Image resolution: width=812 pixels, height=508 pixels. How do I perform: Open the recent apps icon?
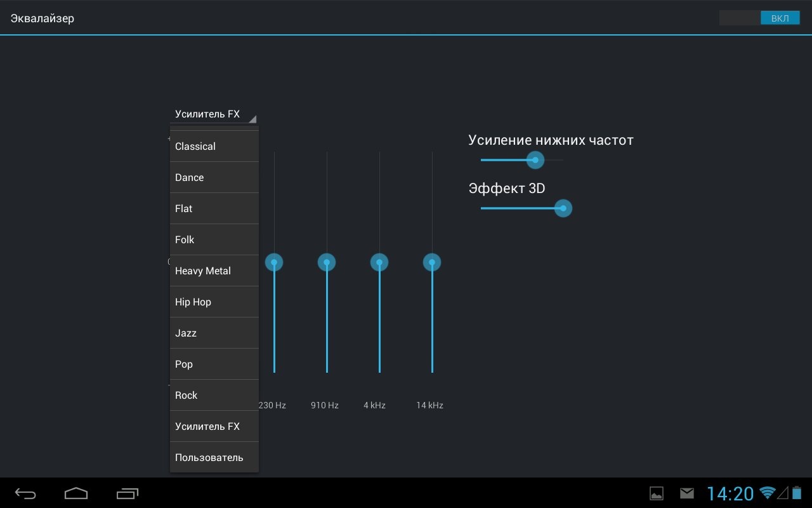tap(128, 493)
